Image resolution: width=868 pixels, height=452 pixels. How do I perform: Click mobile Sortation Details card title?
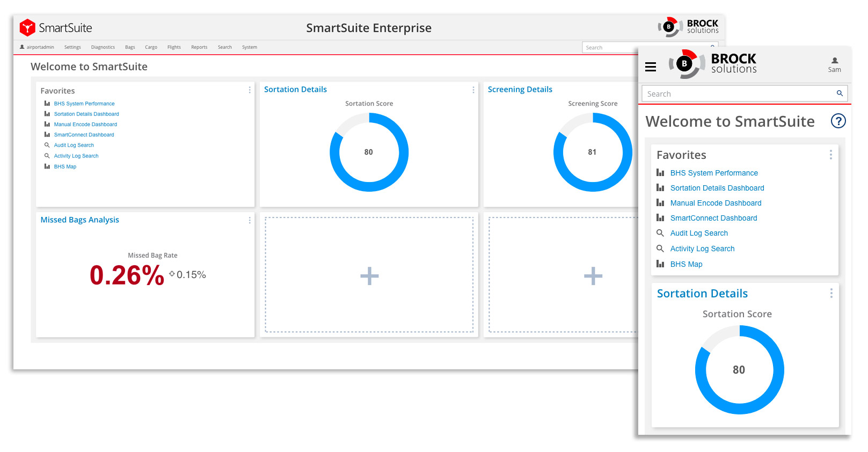[702, 293]
